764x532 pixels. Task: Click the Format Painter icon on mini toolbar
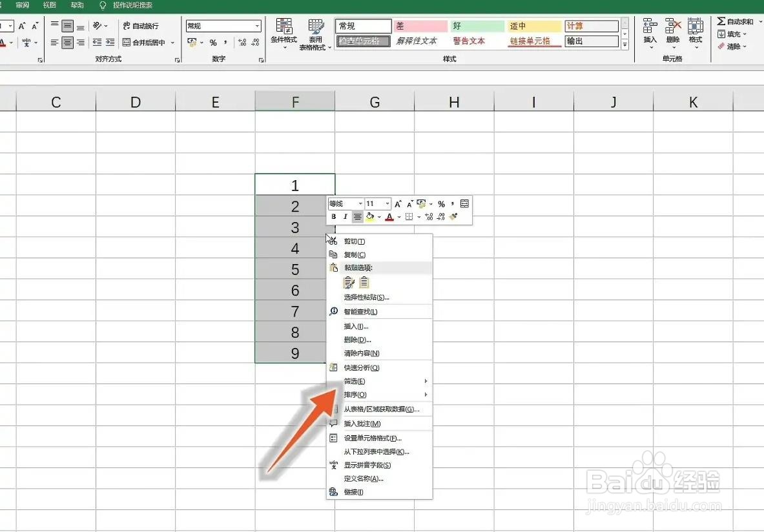point(452,217)
